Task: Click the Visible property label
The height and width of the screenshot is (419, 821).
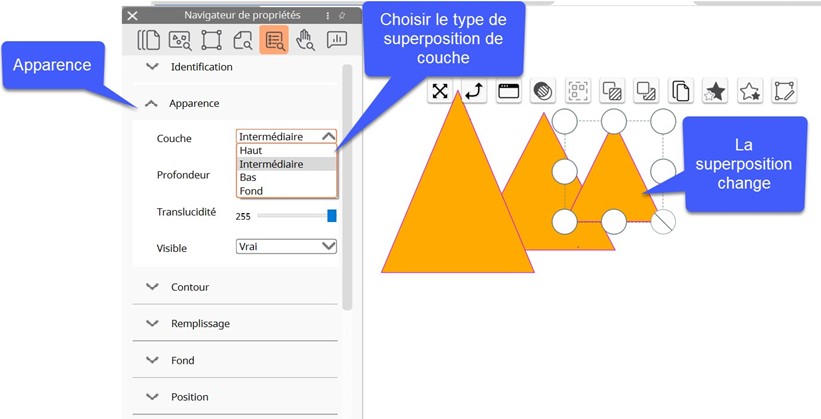Action: tap(172, 248)
